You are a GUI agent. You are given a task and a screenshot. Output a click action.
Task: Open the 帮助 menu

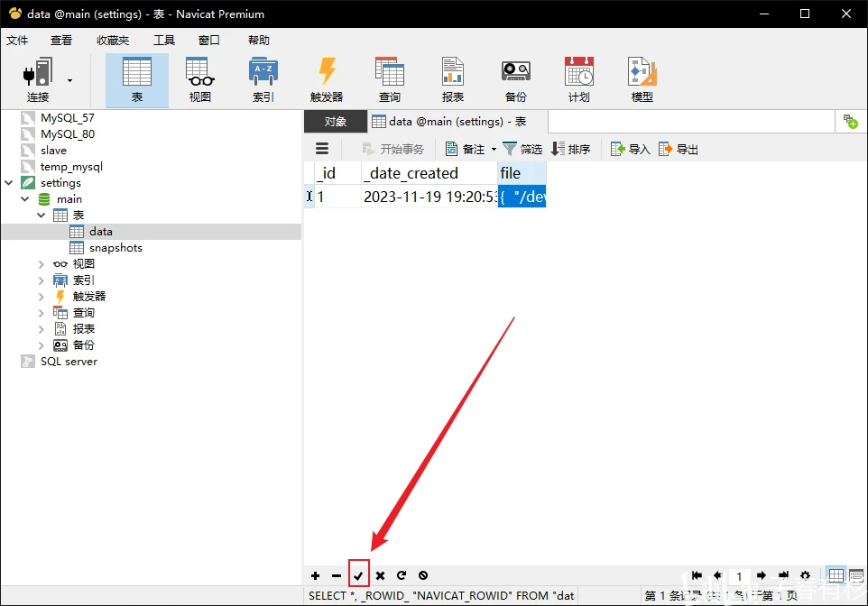[x=259, y=41]
